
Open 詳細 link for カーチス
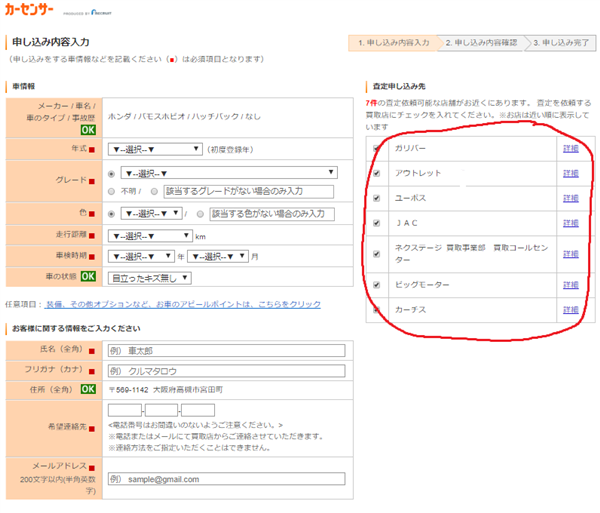click(570, 310)
